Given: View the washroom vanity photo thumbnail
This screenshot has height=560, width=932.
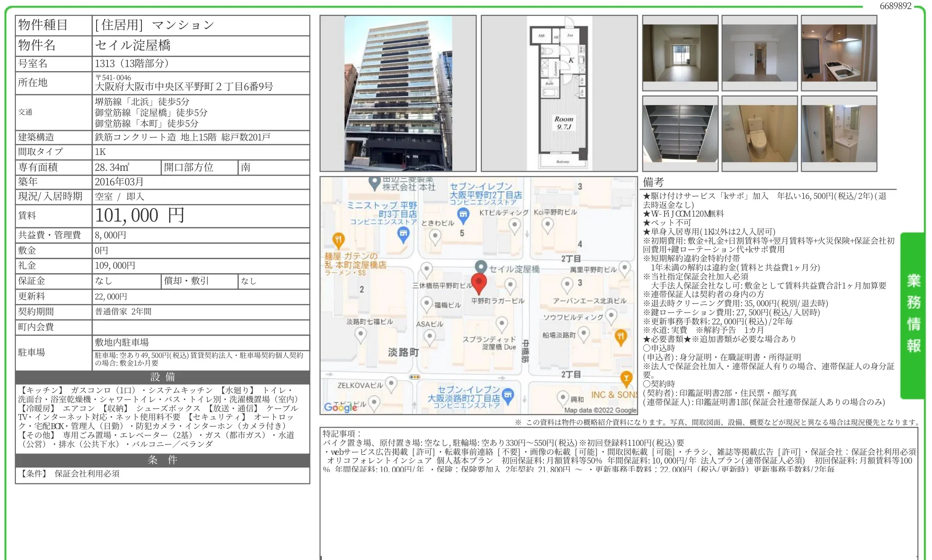Looking at the screenshot, I should click(839, 134).
